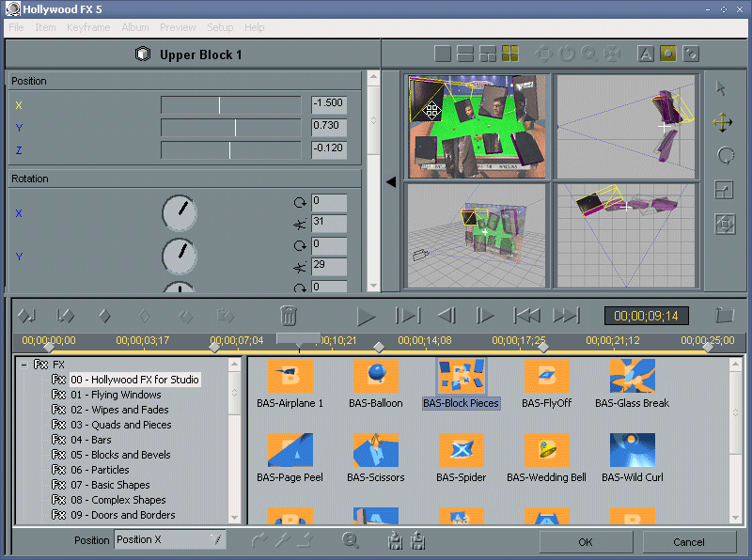Step forward one frame
This screenshot has width=752, height=560.
[x=484, y=316]
